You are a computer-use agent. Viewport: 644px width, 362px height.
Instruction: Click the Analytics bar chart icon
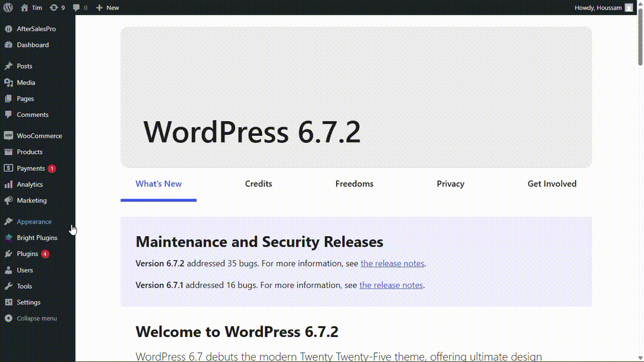pos(8,184)
